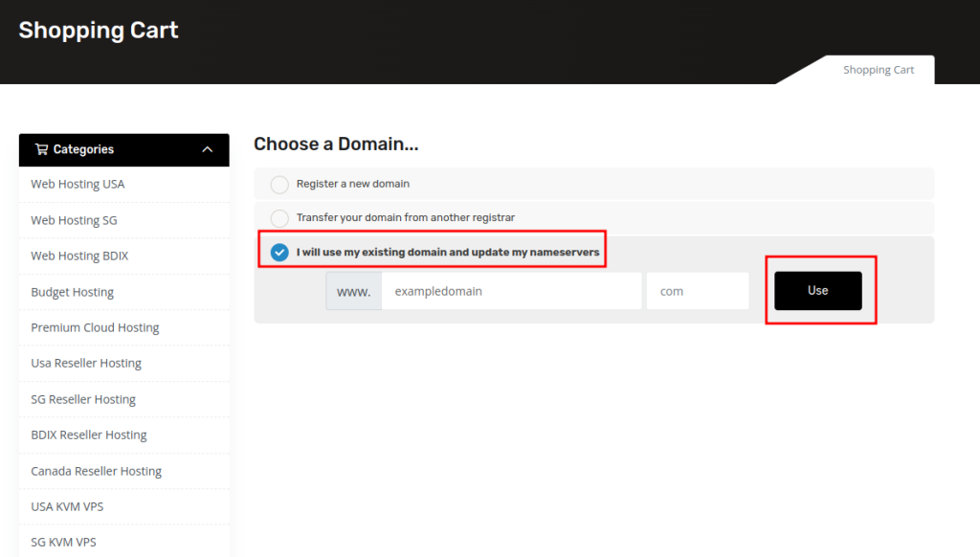The width and height of the screenshot is (980, 557).
Task: Go to Web Hosting BDIX category
Action: pyautogui.click(x=79, y=256)
